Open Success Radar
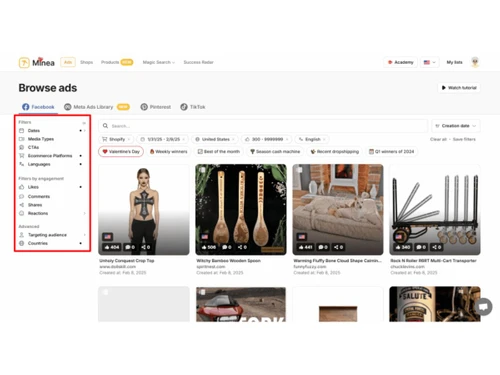This screenshot has height=375, width=500. coord(198,62)
